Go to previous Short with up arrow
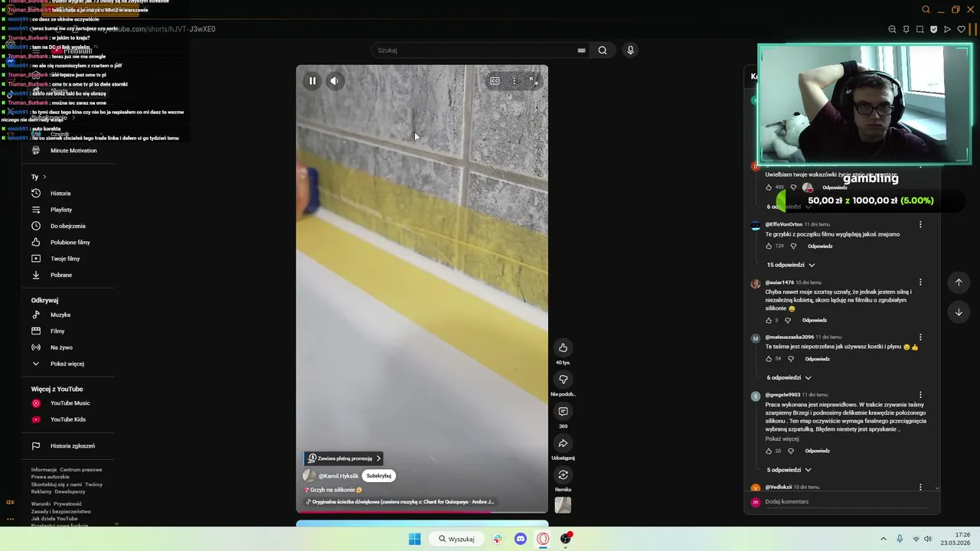This screenshot has width=980, height=551. (x=959, y=282)
